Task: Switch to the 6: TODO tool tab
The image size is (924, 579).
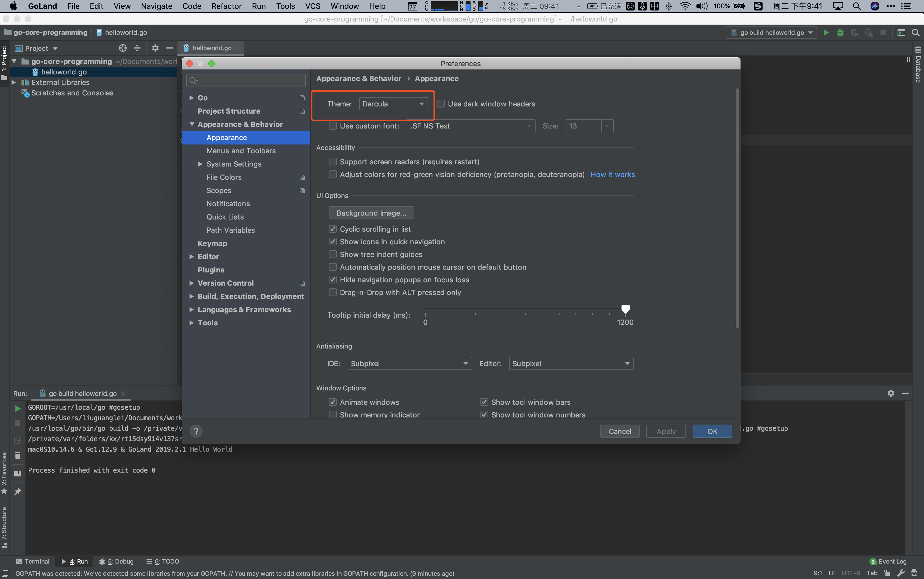Action: click(x=163, y=561)
